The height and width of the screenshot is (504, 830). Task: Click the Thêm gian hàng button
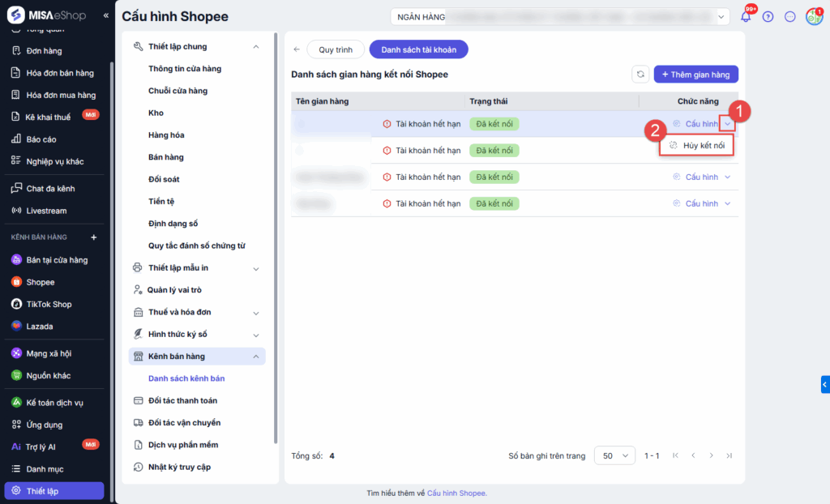(x=695, y=75)
